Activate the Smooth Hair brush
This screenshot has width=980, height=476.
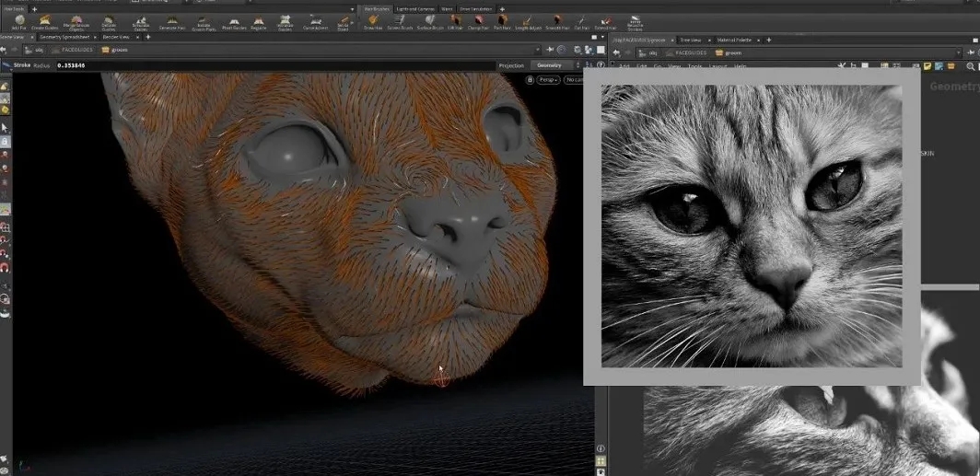(x=556, y=21)
